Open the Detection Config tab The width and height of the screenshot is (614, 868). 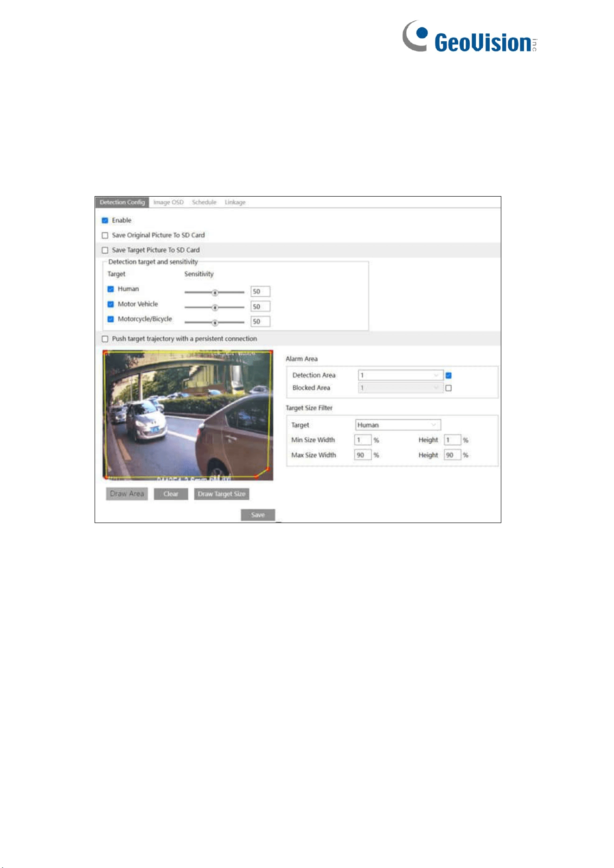click(122, 202)
